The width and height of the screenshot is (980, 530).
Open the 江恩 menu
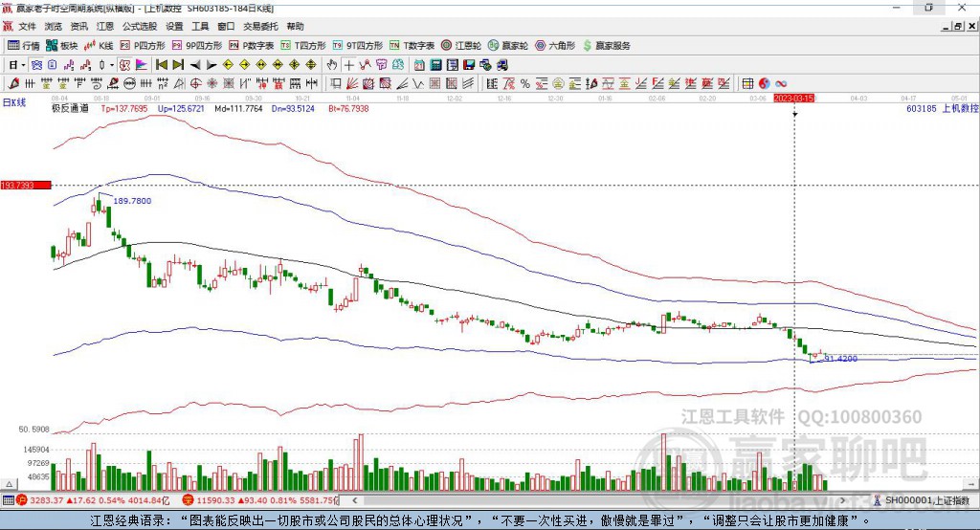pos(105,26)
